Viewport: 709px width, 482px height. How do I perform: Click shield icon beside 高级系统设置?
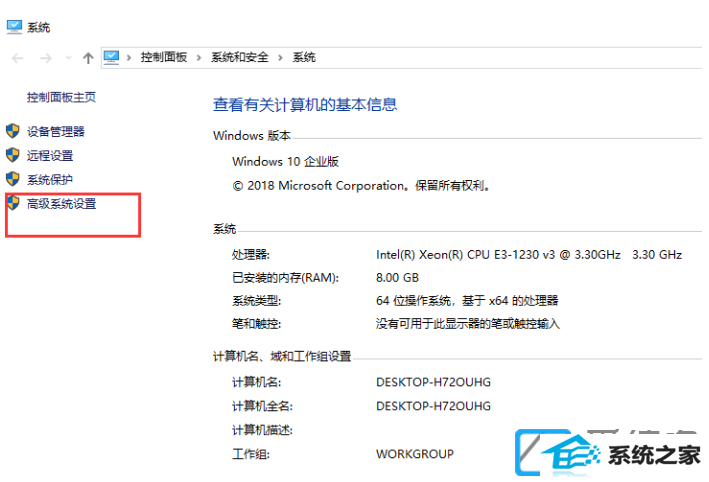13,203
